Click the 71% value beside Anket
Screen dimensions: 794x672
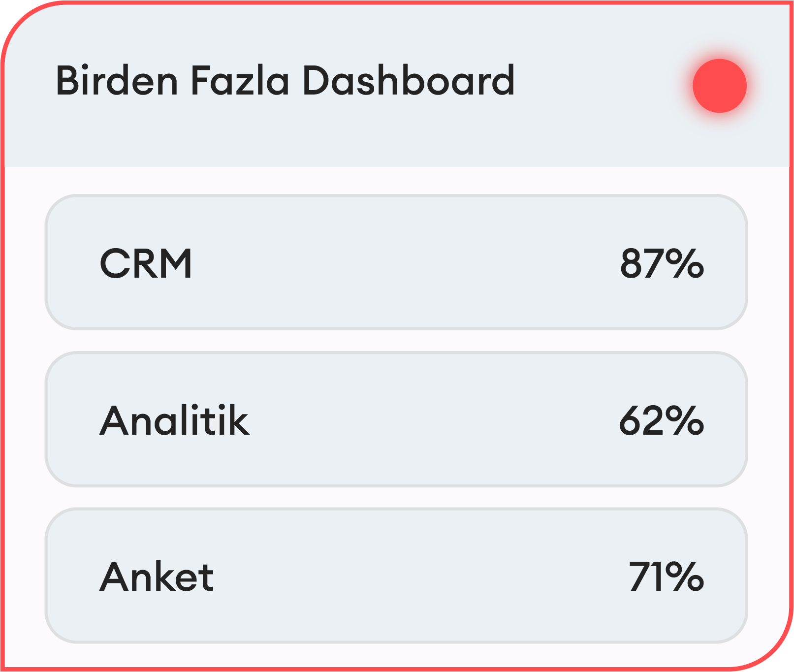[x=666, y=576]
